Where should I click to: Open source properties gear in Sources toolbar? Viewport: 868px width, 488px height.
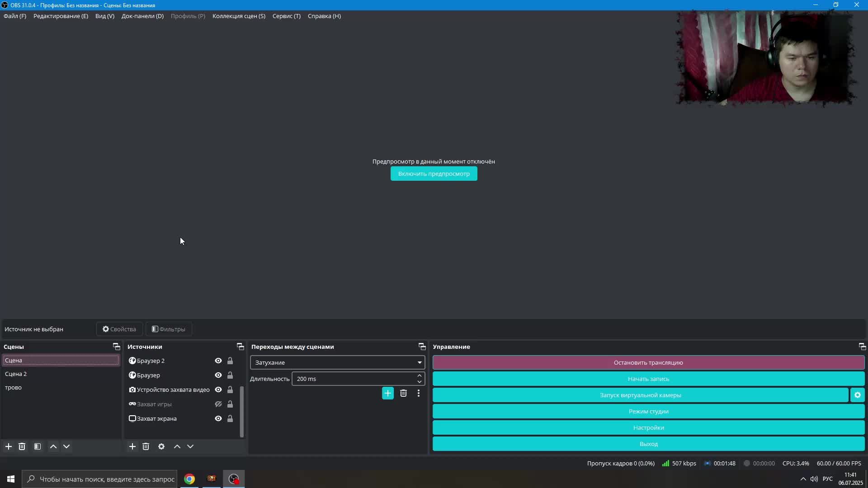point(161,446)
